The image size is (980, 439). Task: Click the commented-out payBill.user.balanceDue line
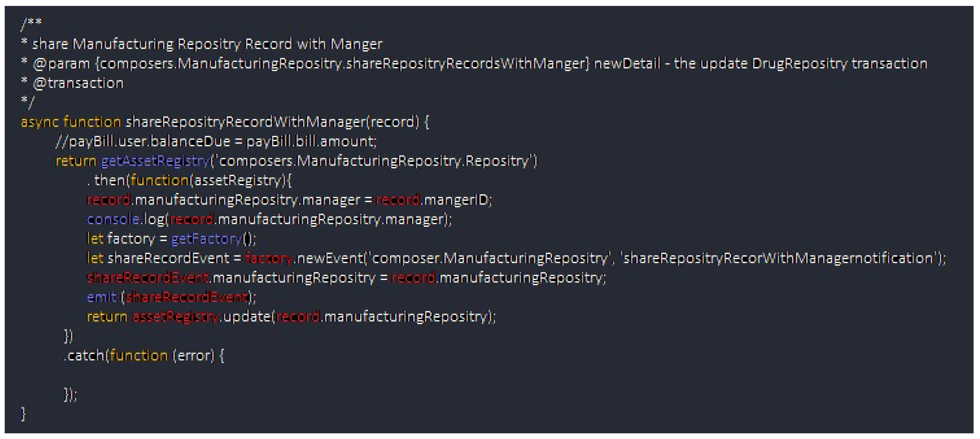click(216, 142)
